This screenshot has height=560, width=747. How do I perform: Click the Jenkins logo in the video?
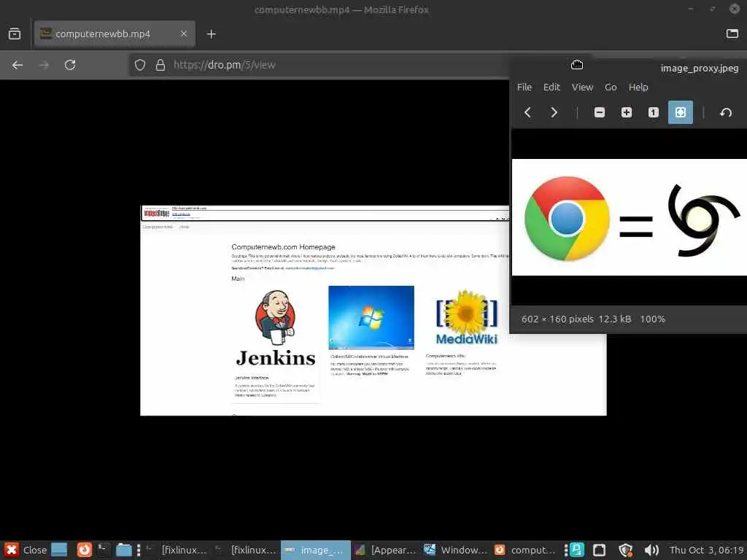pyautogui.click(x=275, y=329)
